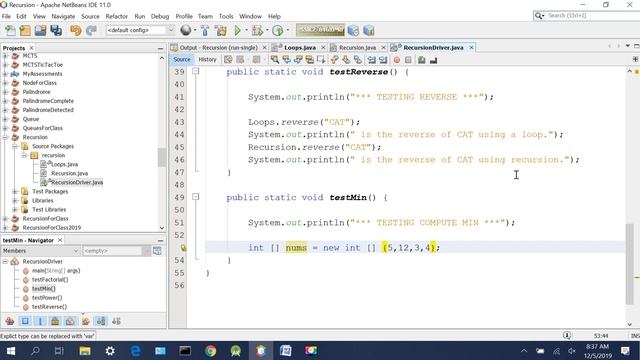640x360 pixels.
Task: Click the History view button
Action: pos(207,60)
